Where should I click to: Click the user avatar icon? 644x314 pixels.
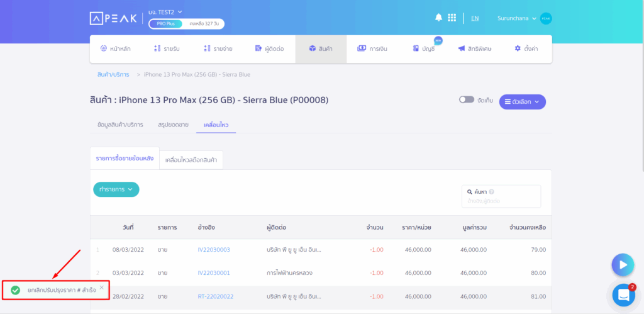[x=546, y=18]
